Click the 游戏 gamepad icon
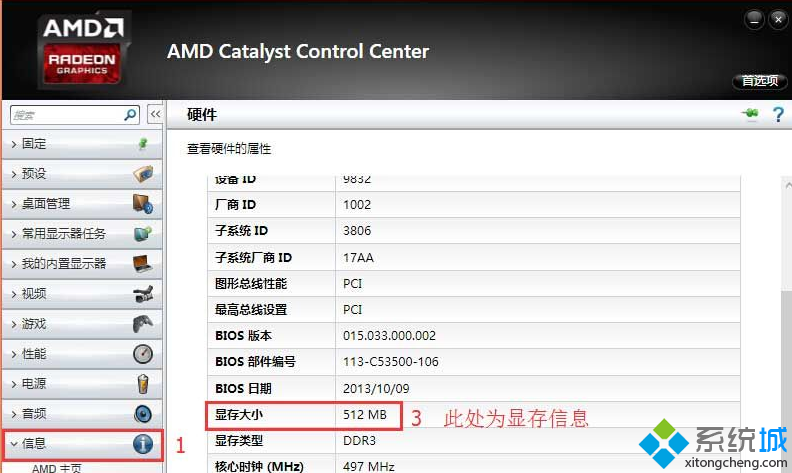The width and height of the screenshot is (792, 473). click(143, 324)
